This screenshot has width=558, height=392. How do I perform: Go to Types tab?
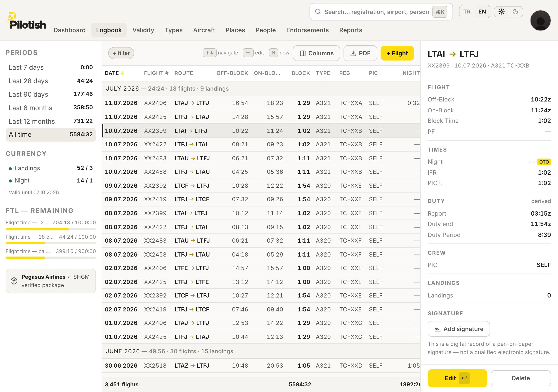pos(174,30)
